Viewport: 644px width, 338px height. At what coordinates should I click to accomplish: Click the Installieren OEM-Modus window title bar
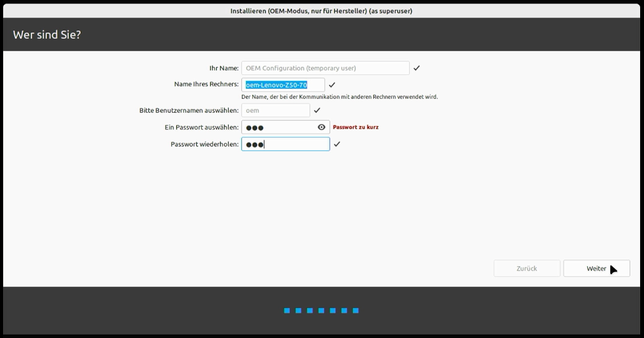coord(321,11)
